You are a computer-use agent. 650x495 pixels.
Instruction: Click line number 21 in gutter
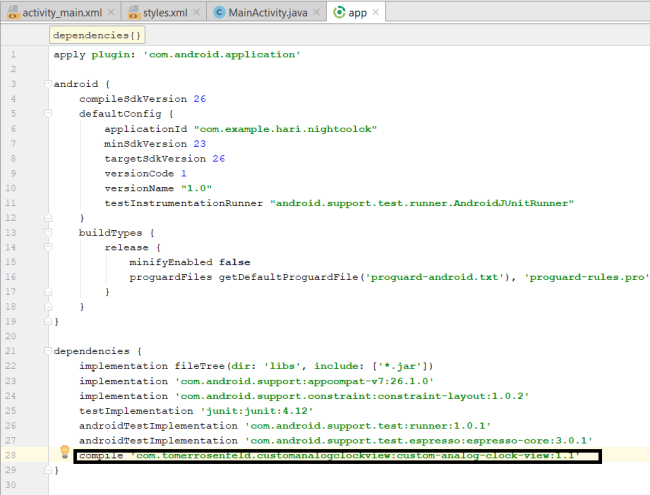[x=11, y=351]
